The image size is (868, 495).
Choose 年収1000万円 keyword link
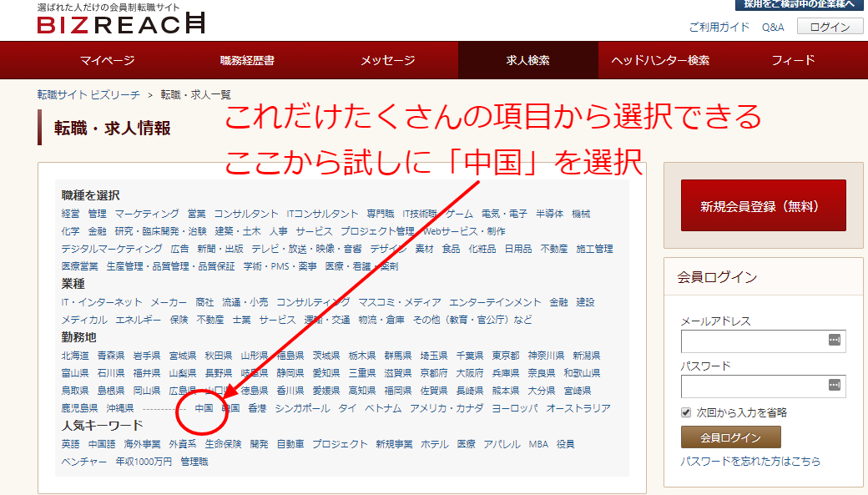[x=144, y=461]
